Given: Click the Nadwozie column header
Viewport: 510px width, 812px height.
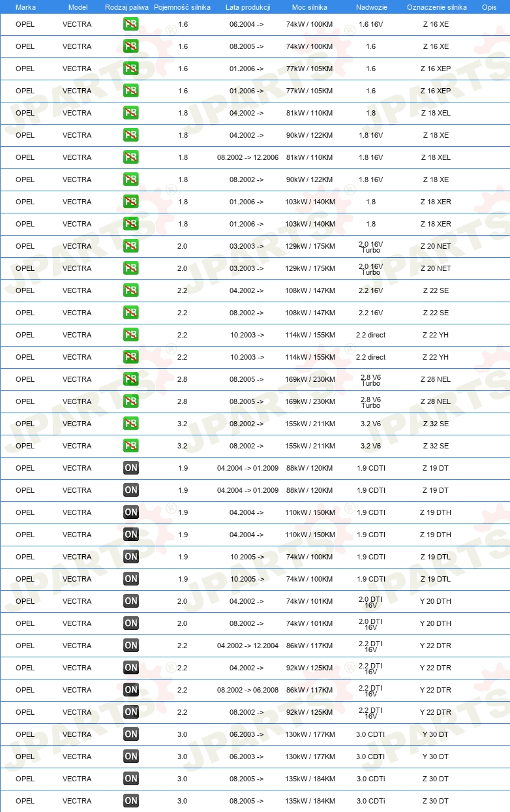Looking at the screenshot, I should coord(371,7).
